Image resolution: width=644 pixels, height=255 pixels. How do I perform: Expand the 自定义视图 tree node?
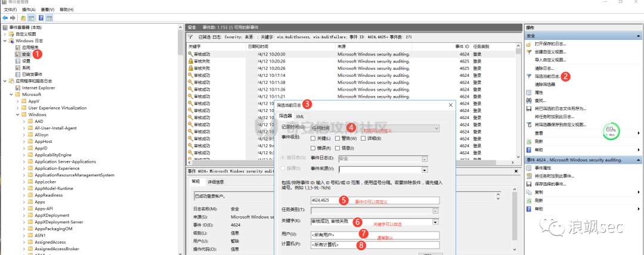click(5, 34)
